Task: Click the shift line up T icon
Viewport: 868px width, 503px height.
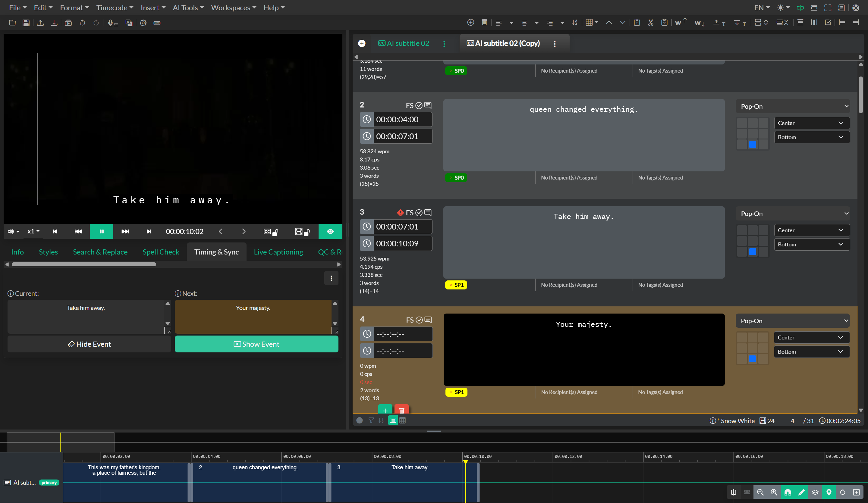Action: pos(719,22)
